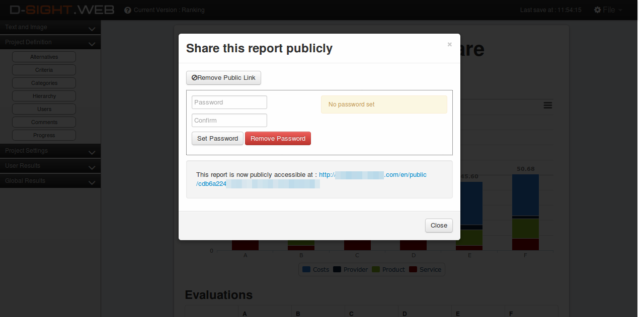
Task: Click the red Remove Password button
Action: (278, 138)
